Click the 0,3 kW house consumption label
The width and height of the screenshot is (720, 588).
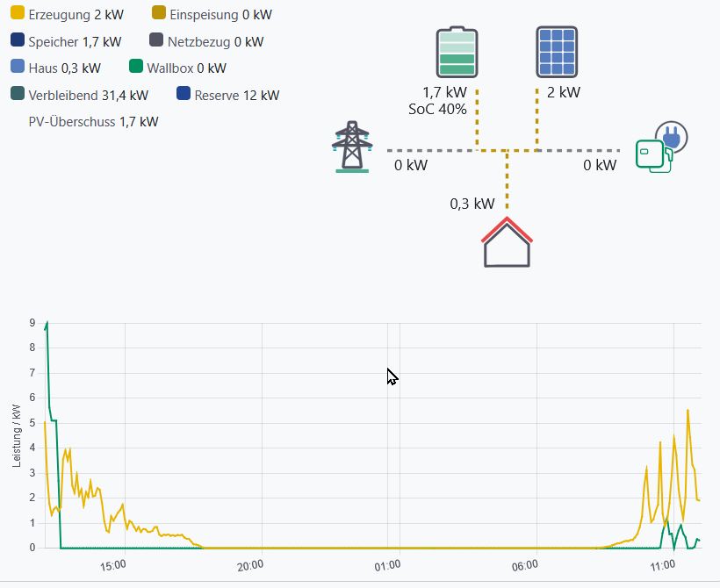pyautogui.click(x=472, y=204)
